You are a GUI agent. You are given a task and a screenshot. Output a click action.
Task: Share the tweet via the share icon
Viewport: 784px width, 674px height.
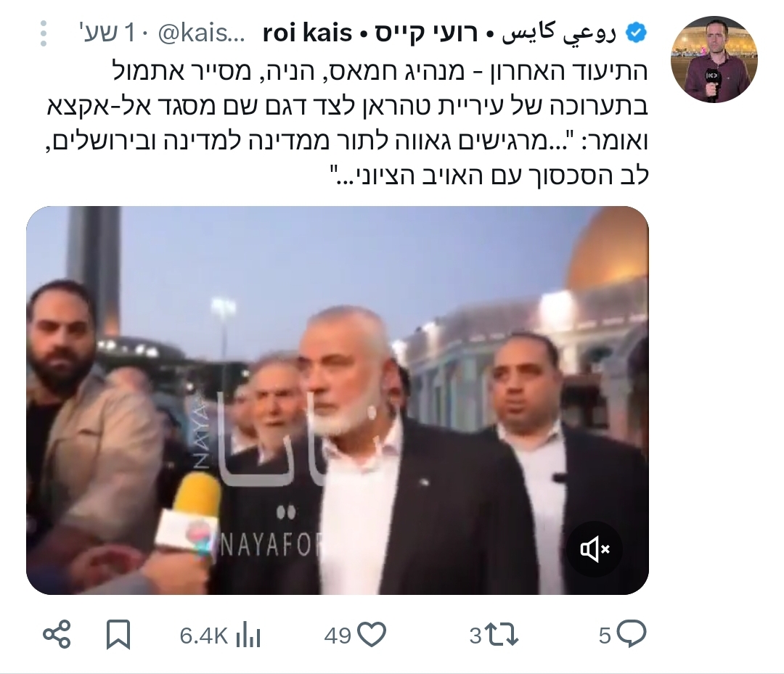click(x=57, y=635)
